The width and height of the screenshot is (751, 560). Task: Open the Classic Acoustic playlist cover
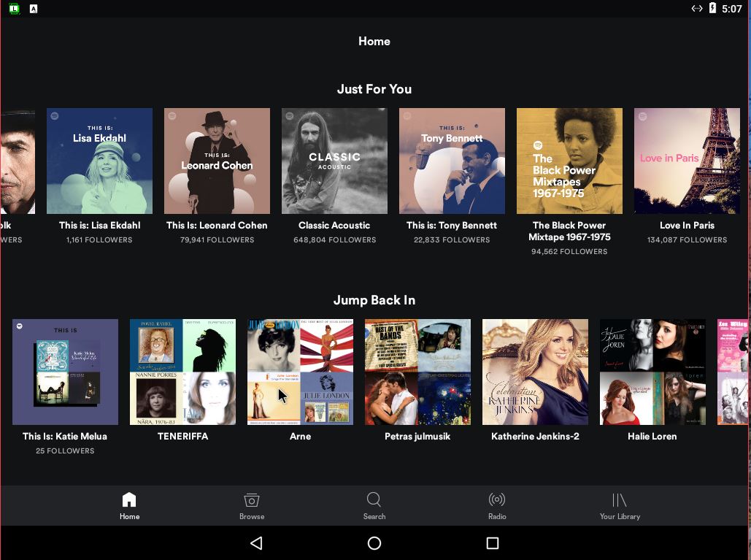pos(334,161)
